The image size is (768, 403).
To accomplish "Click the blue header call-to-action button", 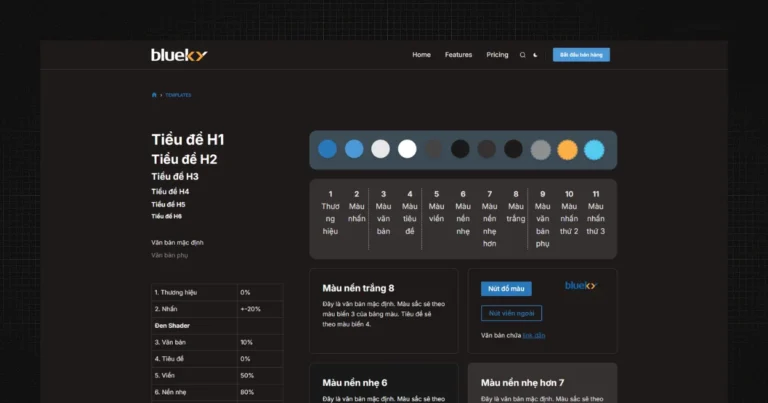I will (x=581, y=55).
